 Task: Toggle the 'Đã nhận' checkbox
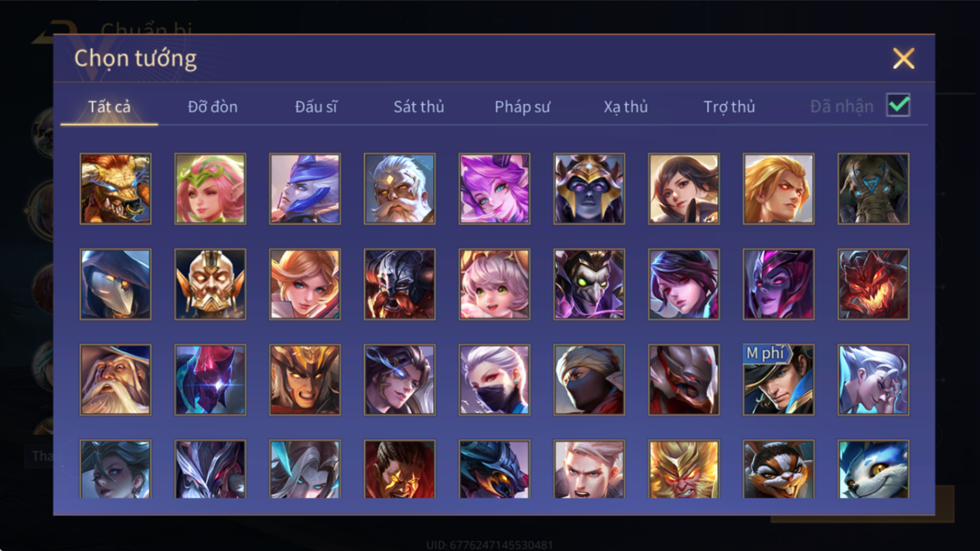(898, 105)
